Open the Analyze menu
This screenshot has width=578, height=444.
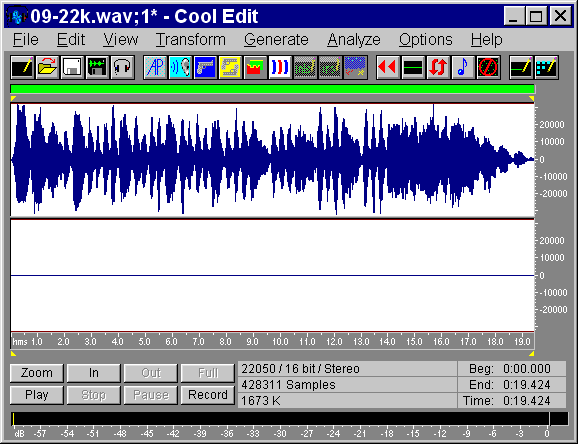[354, 39]
